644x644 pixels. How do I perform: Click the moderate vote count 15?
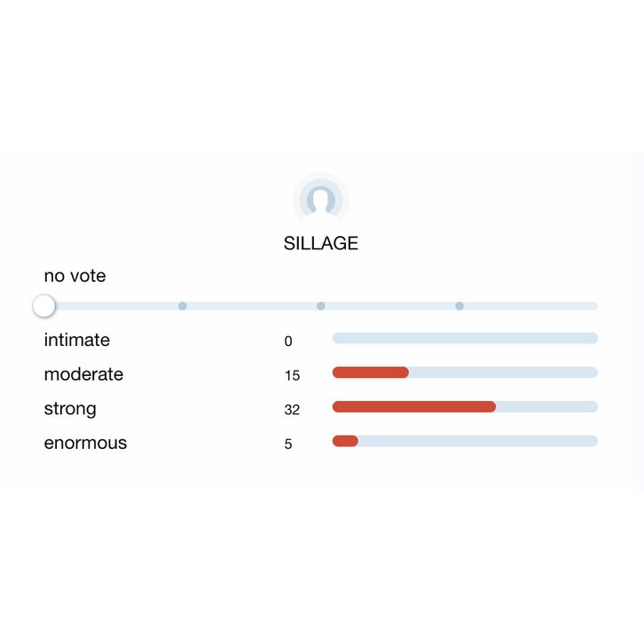pos(292,375)
